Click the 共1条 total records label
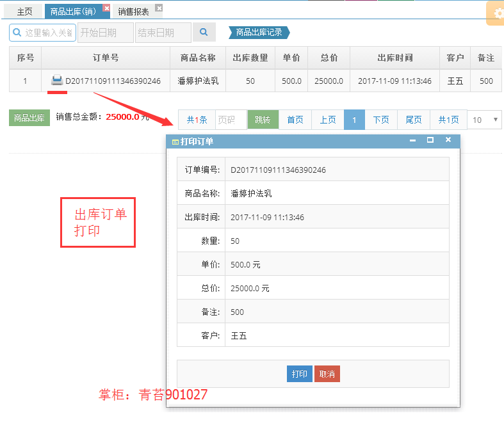This screenshot has height=425, width=504. [x=197, y=120]
